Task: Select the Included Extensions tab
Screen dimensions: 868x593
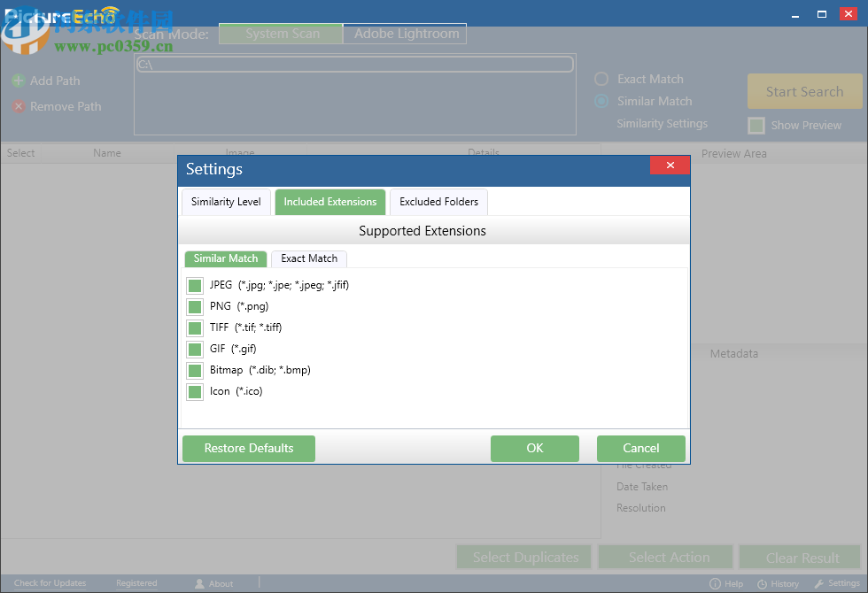Action: pyautogui.click(x=329, y=202)
